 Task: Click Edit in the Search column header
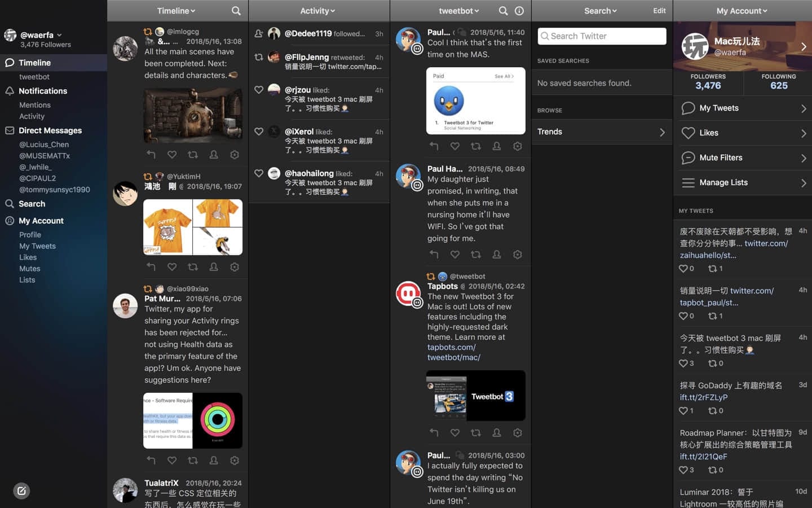(659, 11)
